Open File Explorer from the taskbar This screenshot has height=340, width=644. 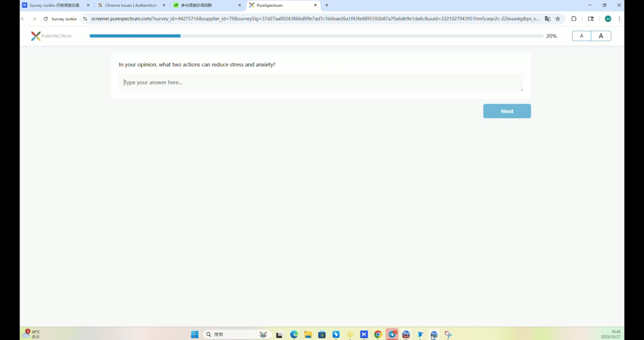pos(308,334)
